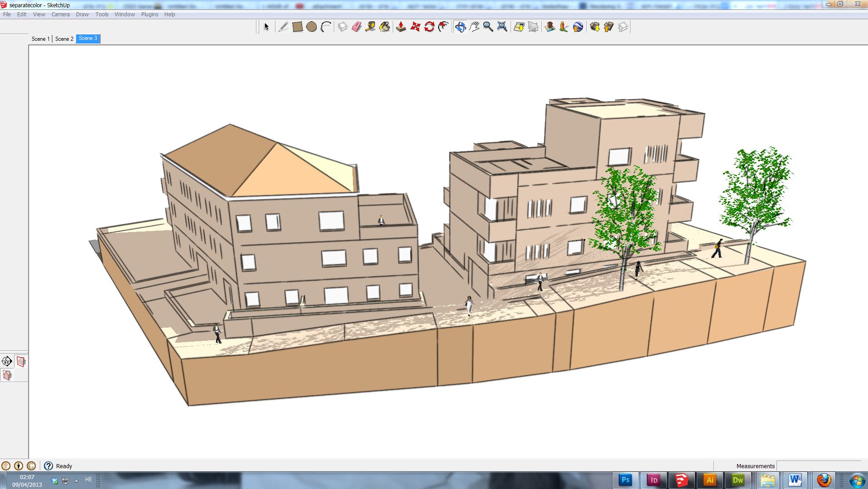Open the Draw menu
868x489 pixels.
coord(82,15)
